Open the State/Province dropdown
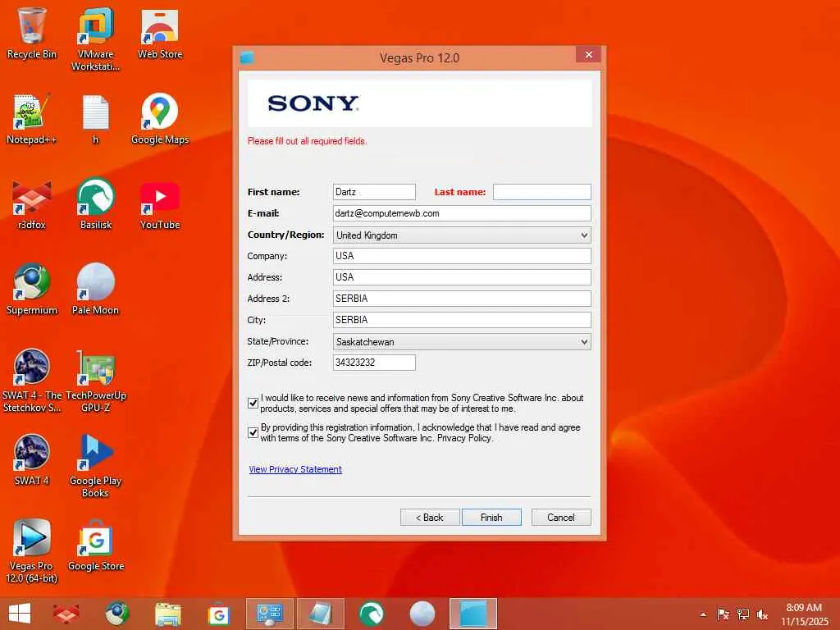 coord(462,342)
